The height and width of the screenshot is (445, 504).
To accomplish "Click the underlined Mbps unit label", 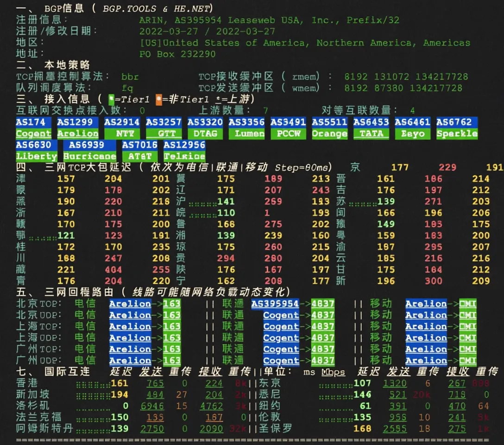I will point(333,372).
